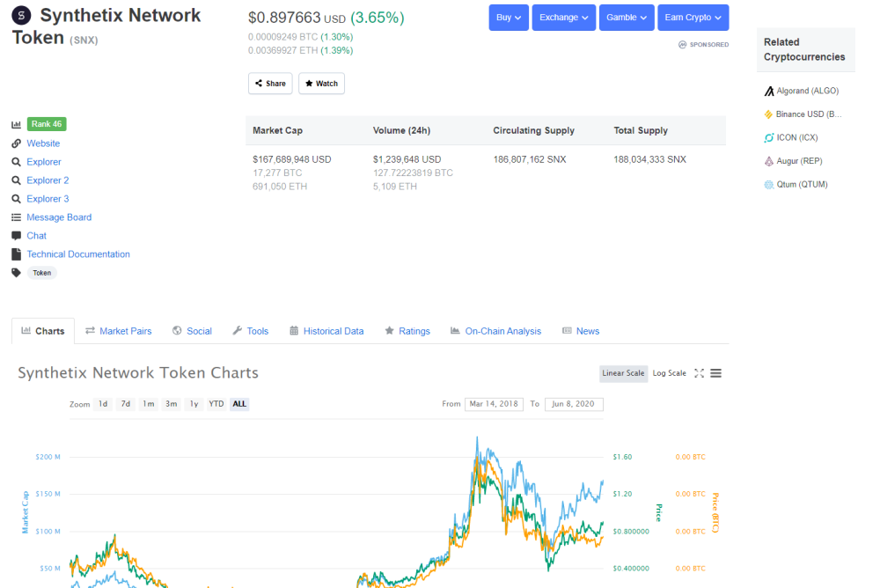Click the Algorand (ALGO) coin icon
The width and height of the screenshot is (880, 588).
coord(769,91)
